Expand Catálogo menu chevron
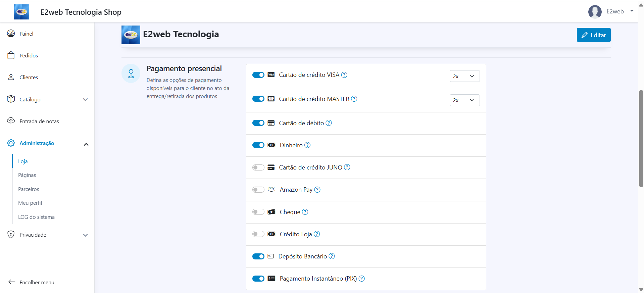The width and height of the screenshot is (644, 293). click(x=86, y=100)
